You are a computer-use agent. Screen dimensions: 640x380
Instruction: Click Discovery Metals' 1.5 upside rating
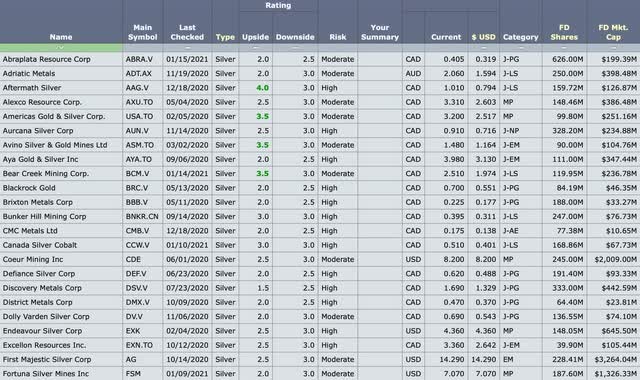[263, 288]
